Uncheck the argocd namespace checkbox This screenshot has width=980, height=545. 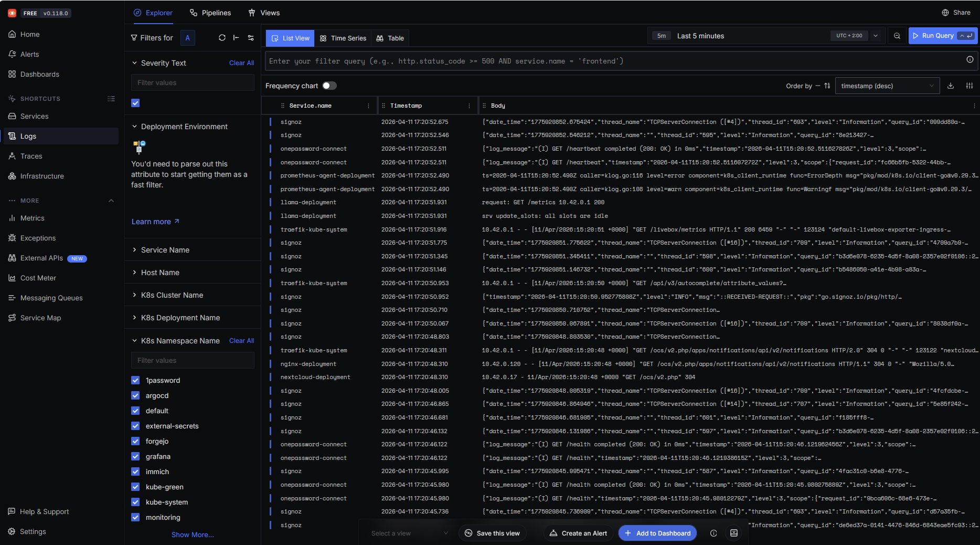click(135, 395)
